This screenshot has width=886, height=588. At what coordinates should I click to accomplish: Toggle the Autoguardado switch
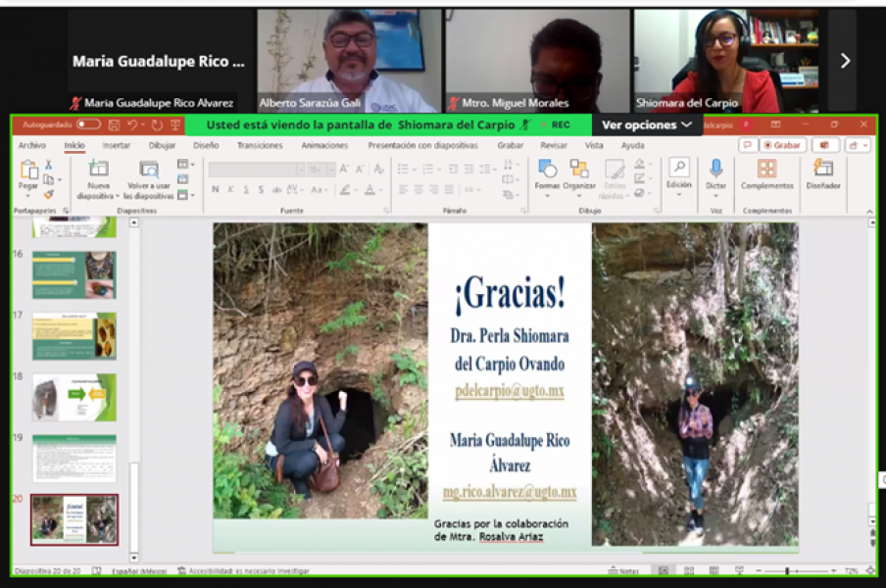[x=88, y=125]
